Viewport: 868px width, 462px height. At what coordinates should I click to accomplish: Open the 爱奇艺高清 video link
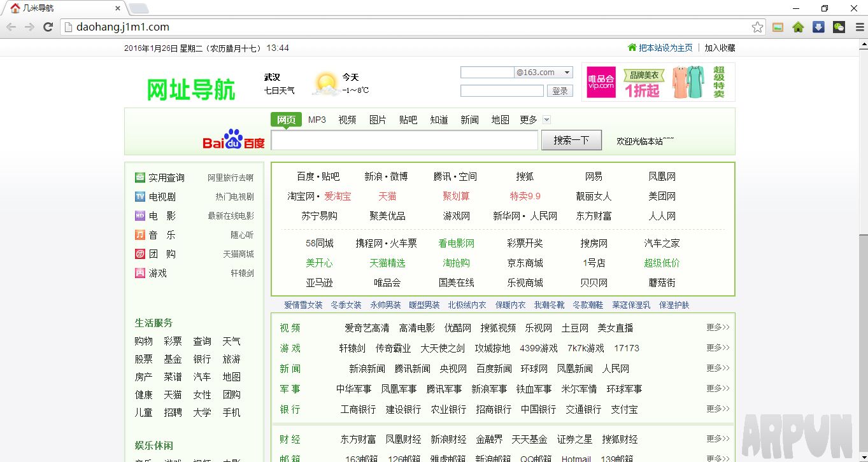367,328
